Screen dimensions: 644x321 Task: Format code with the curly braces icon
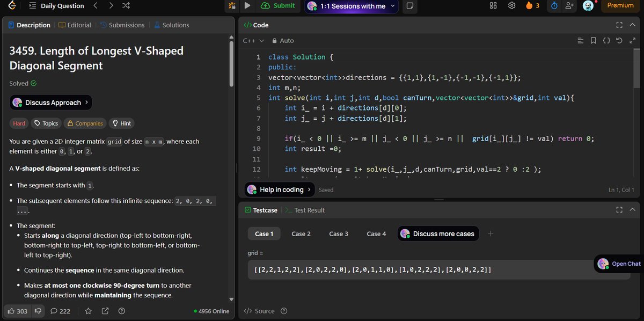[607, 40]
